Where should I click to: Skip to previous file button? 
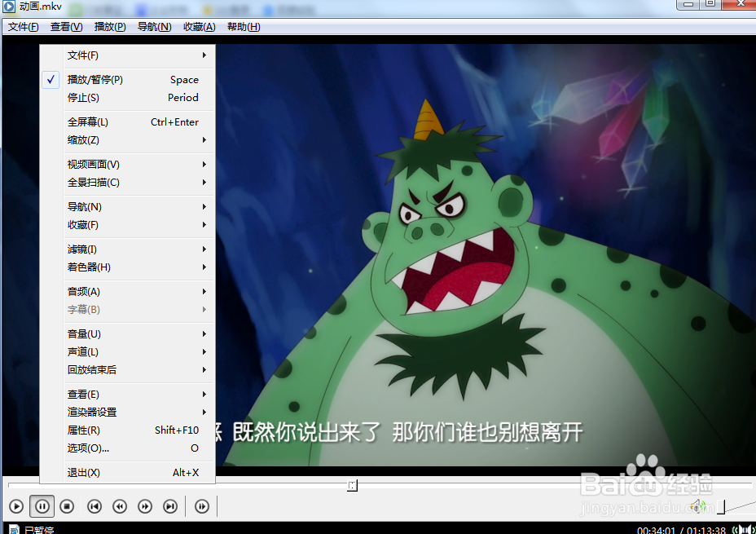94,506
